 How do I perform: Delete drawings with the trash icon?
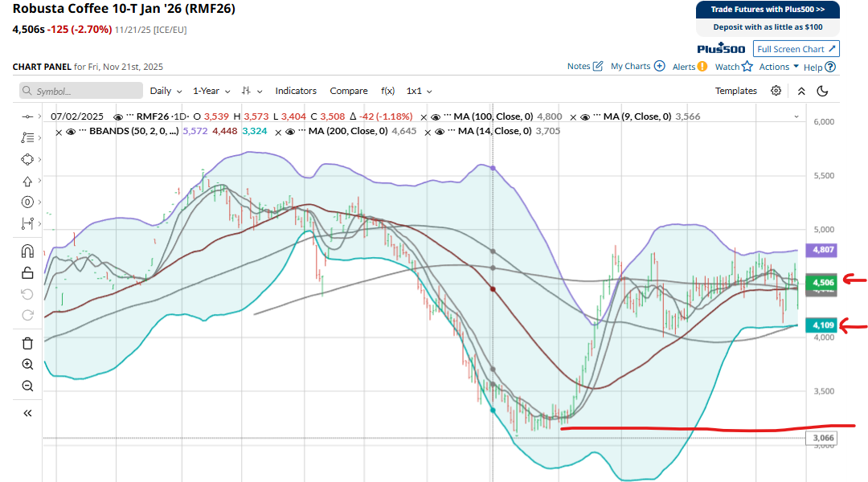tap(27, 343)
